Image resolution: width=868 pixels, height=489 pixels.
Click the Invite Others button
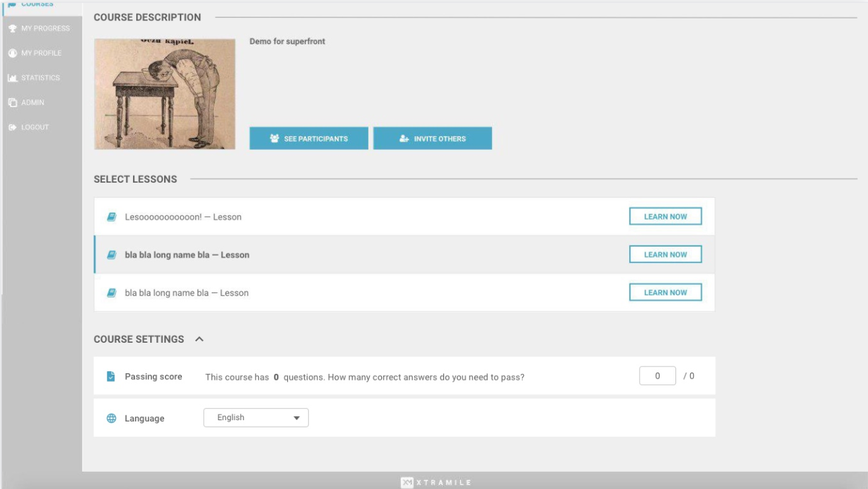[433, 138]
